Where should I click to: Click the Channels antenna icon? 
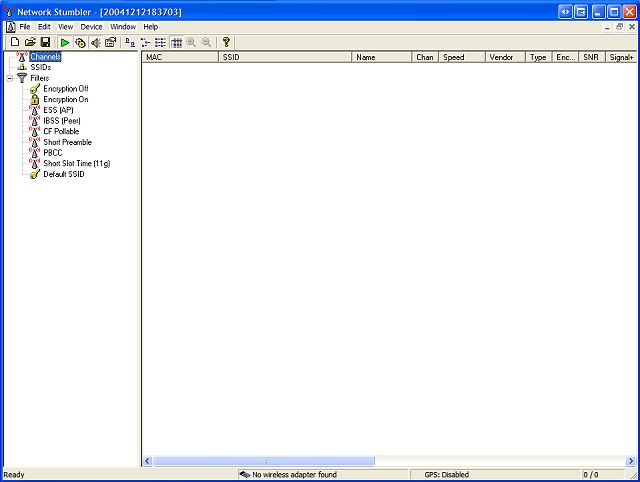pyautogui.click(x=22, y=57)
